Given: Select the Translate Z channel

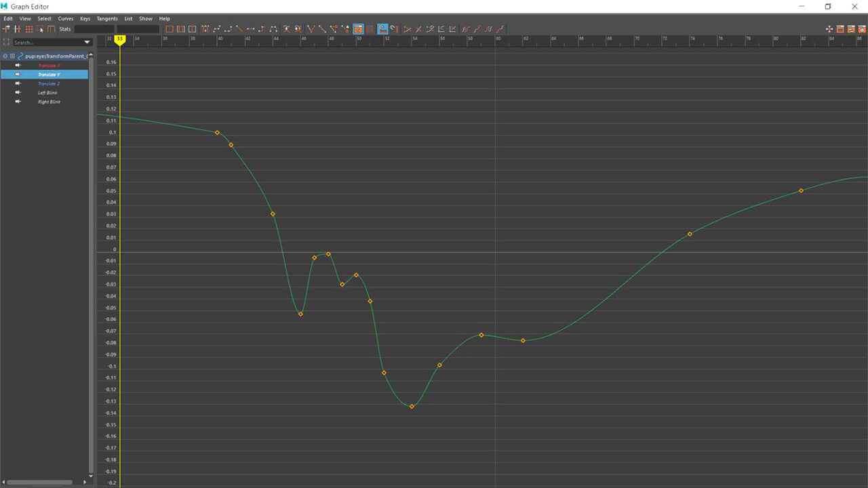Looking at the screenshot, I should tap(49, 83).
